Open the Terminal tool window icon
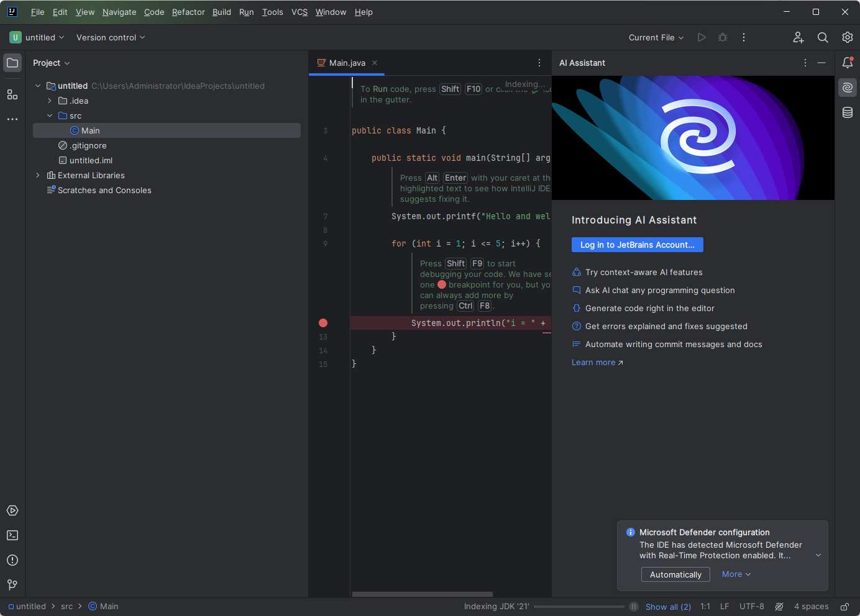The image size is (860, 616). [x=12, y=535]
